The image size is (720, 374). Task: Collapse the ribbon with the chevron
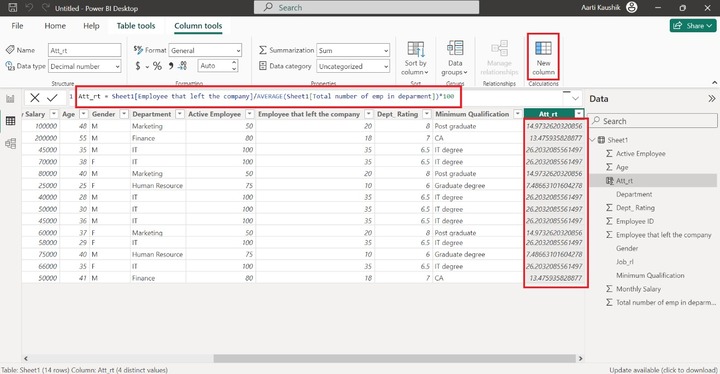point(714,83)
